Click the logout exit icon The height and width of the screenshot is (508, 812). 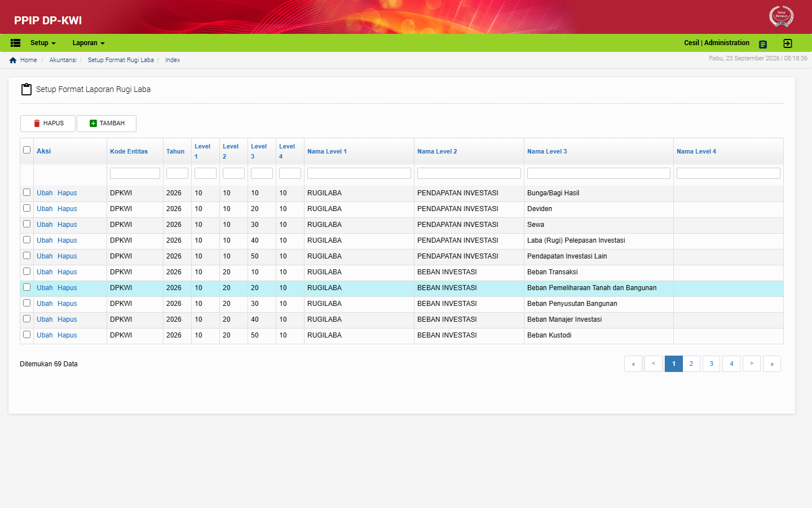coord(788,43)
